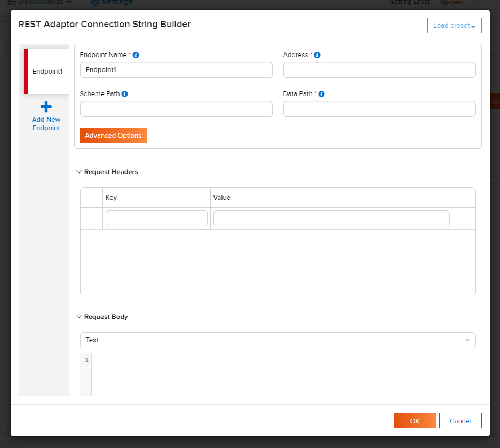Image resolution: width=500 pixels, height=448 pixels.
Task: Click line 1 of request body editor
Action: tap(283, 360)
